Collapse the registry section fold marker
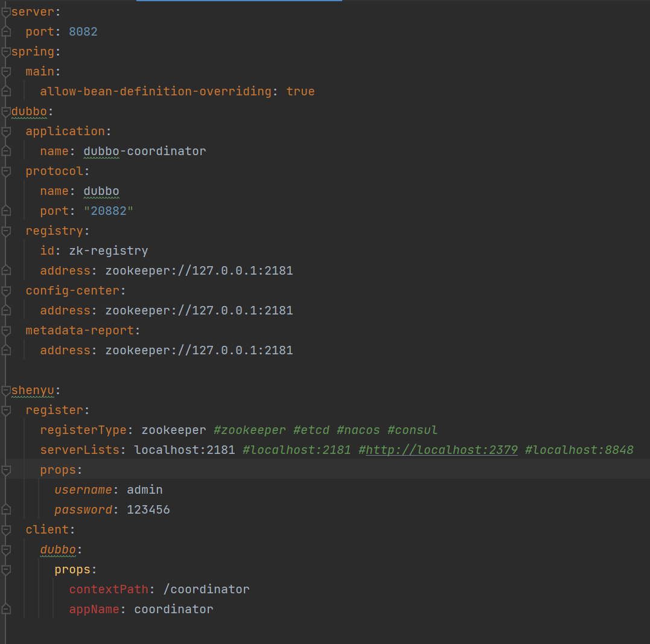The image size is (650, 644). point(6,231)
